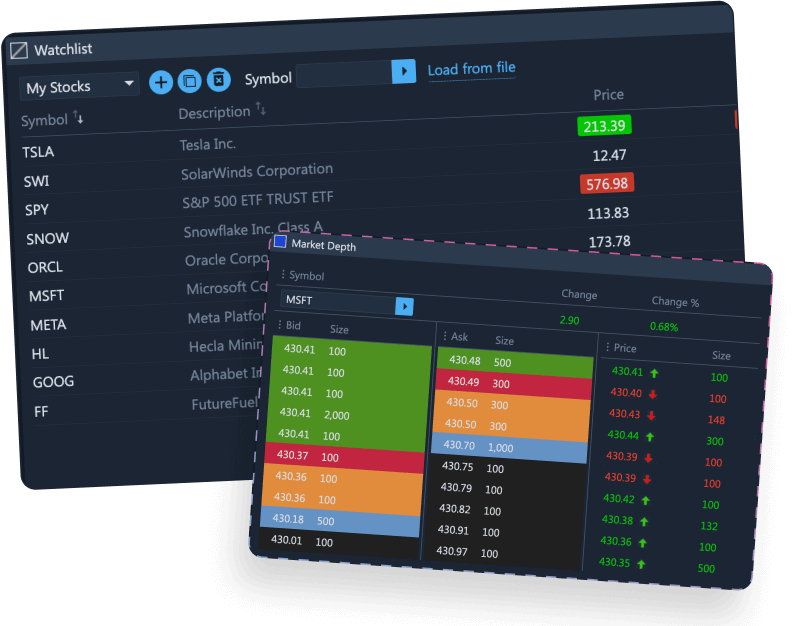Add a new watchlist with the plus button

tap(161, 82)
